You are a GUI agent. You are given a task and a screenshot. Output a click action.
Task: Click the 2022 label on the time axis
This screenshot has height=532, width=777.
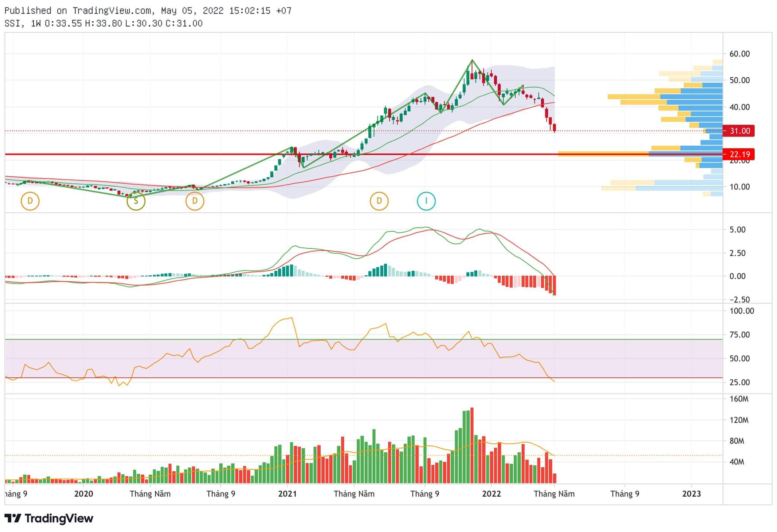tap(491, 494)
